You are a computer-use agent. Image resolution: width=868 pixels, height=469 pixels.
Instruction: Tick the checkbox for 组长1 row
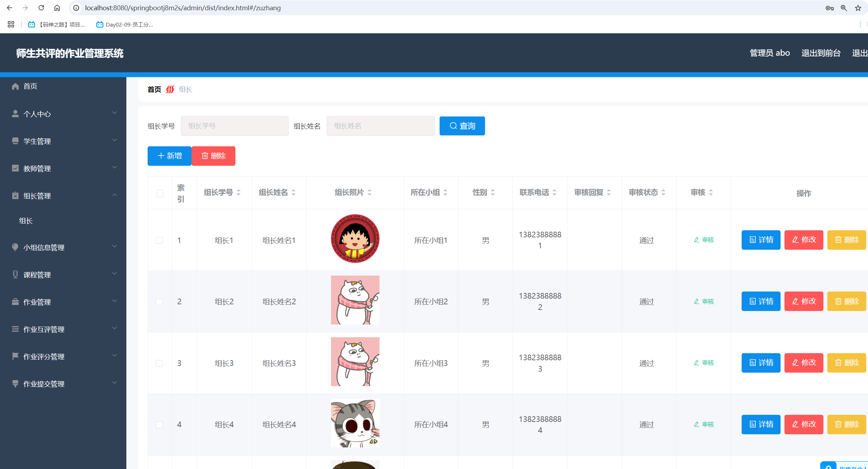(x=160, y=240)
